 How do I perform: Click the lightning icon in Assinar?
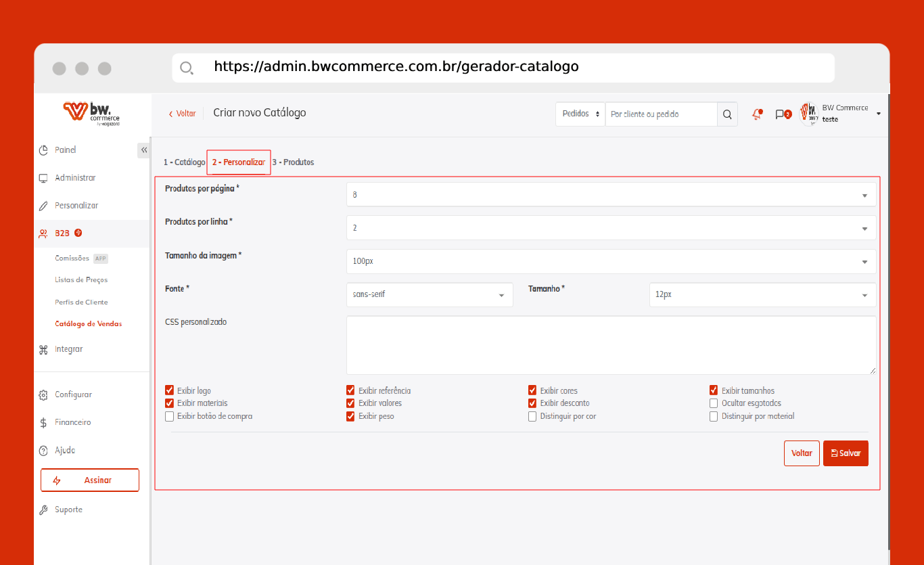point(57,480)
